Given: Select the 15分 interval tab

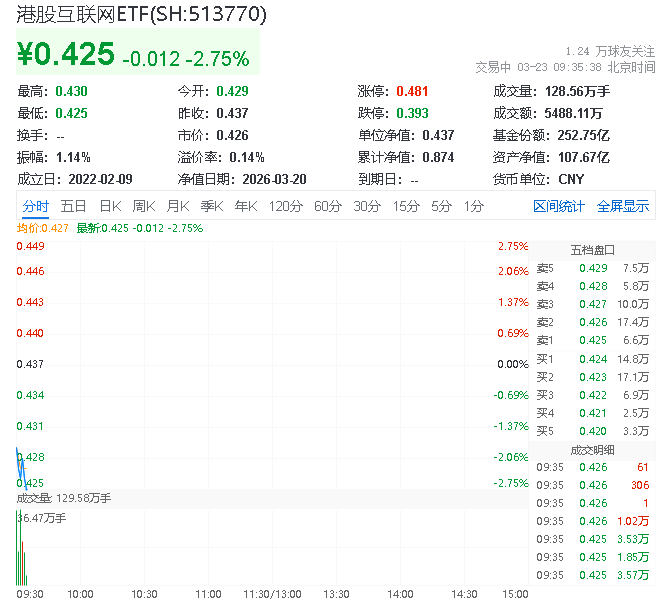Looking at the screenshot, I should point(406,206).
